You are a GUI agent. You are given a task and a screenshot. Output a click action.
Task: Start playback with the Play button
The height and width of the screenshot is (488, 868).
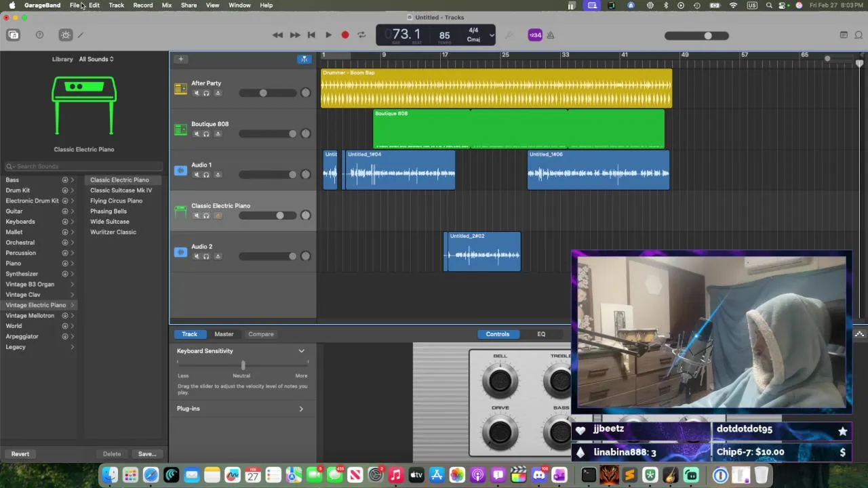328,35
